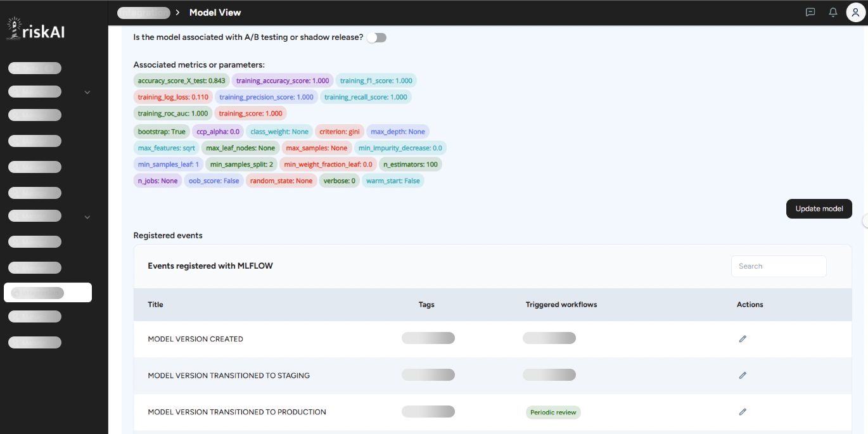Viewport: 868px width, 434px height.
Task: Click the Title column header
Action: pos(155,305)
